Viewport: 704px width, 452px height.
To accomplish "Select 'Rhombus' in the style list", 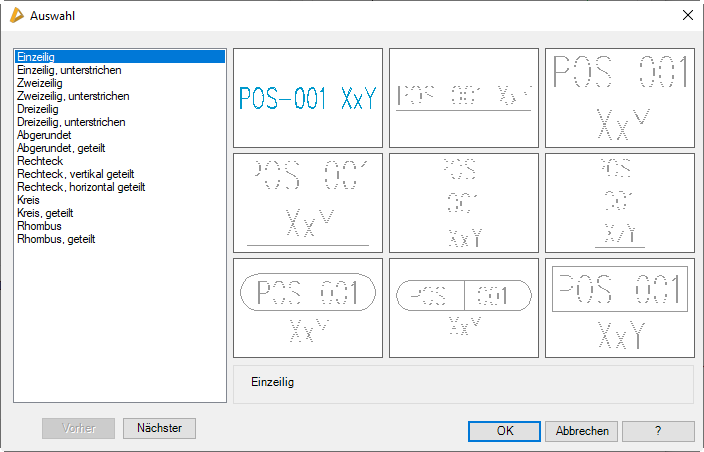I will click(39, 226).
